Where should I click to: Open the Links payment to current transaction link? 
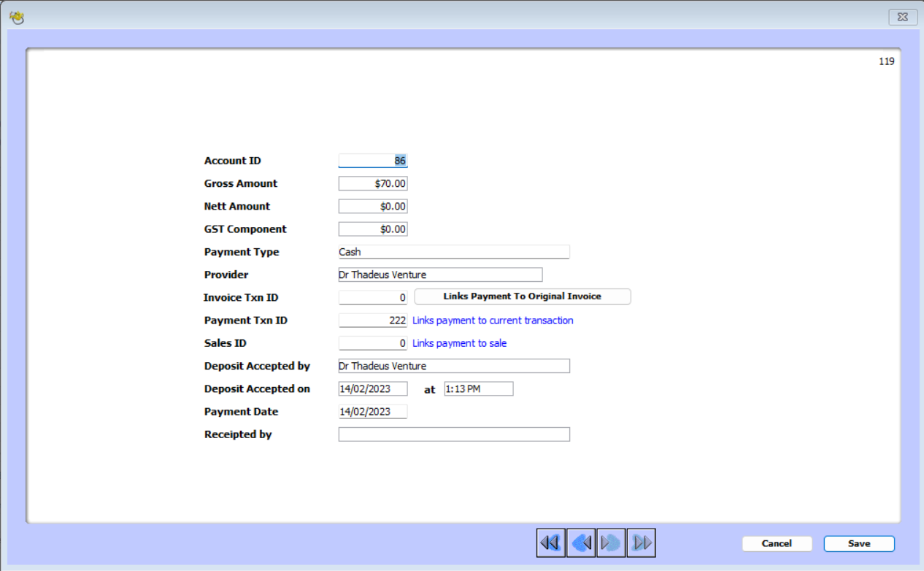coord(492,320)
